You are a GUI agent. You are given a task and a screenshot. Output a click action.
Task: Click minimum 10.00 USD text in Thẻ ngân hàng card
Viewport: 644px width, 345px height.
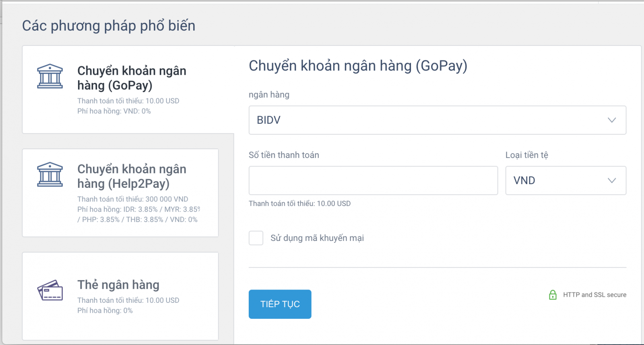click(128, 300)
